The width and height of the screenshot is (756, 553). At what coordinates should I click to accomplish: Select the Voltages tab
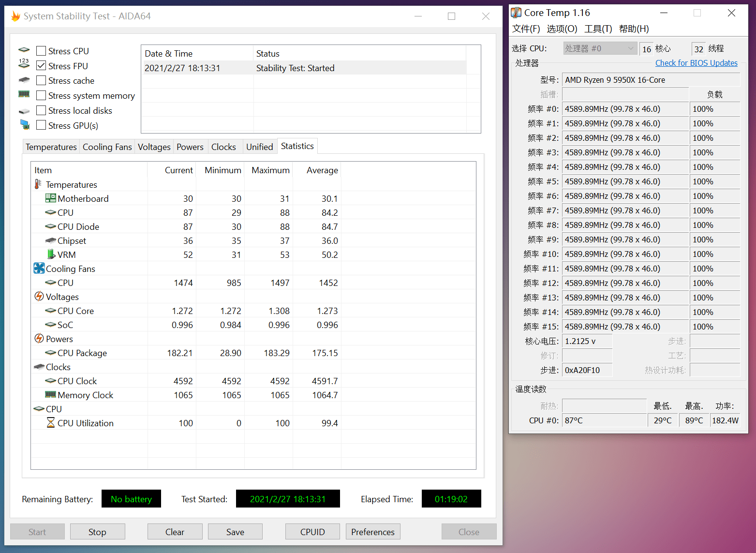tap(154, 147)
